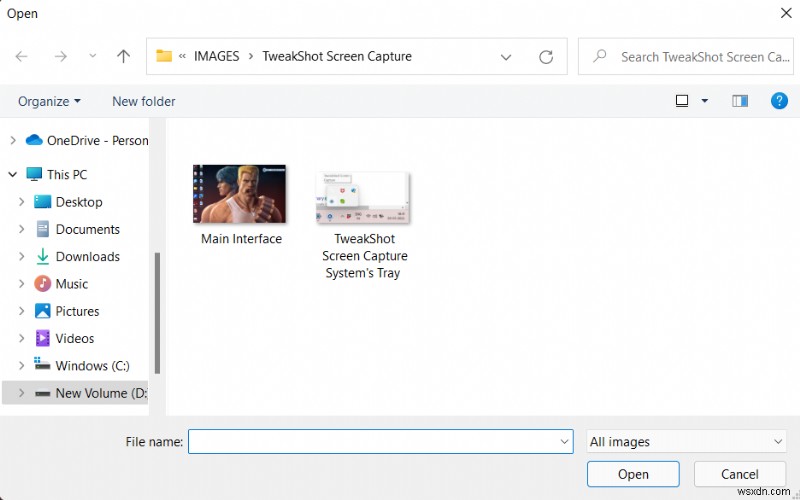Select the Main Interface thumbnail
800x500 pixels.
coord(239,194)
